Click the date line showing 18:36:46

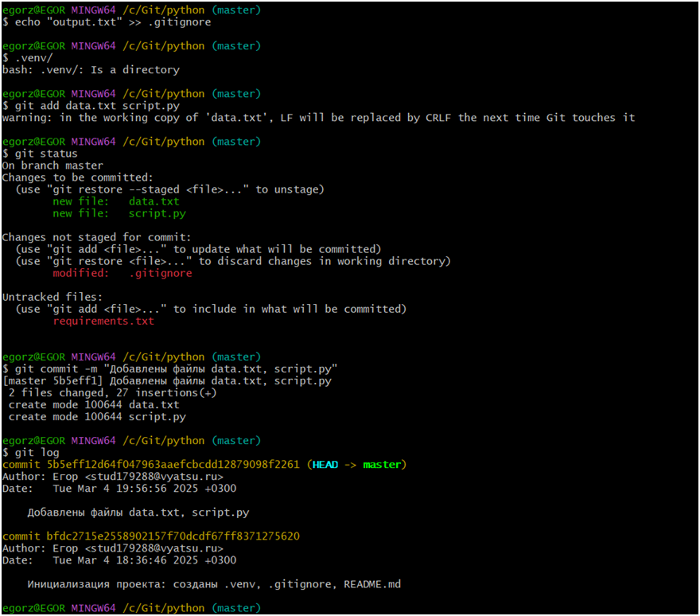pos(119,560)
